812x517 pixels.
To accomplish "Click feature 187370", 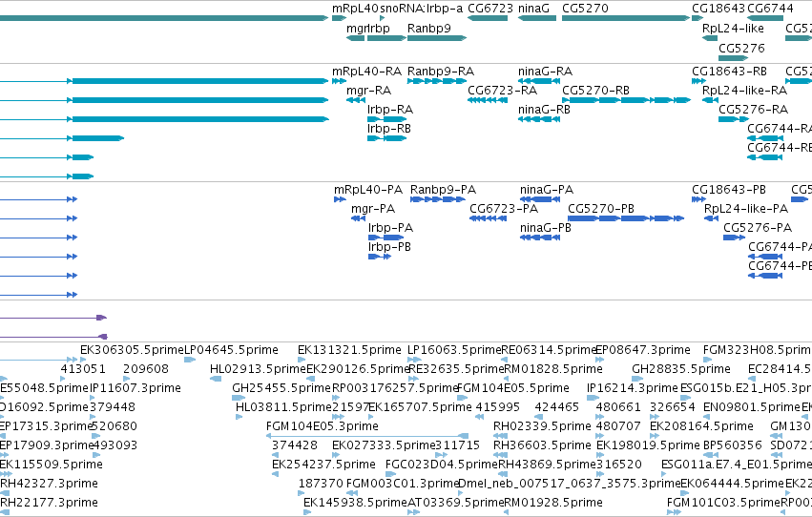I will (x=321, y=484).
